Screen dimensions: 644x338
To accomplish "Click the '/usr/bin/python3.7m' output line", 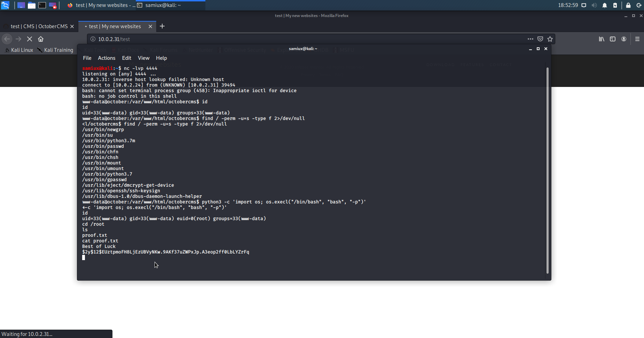I will click(x=109, y=140).
